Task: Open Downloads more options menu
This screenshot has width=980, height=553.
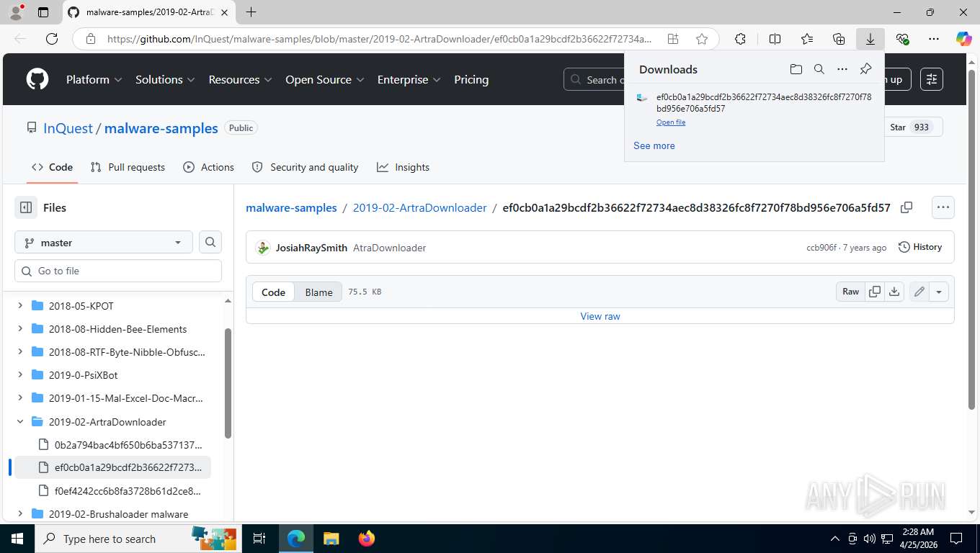Action: (842, 69)
